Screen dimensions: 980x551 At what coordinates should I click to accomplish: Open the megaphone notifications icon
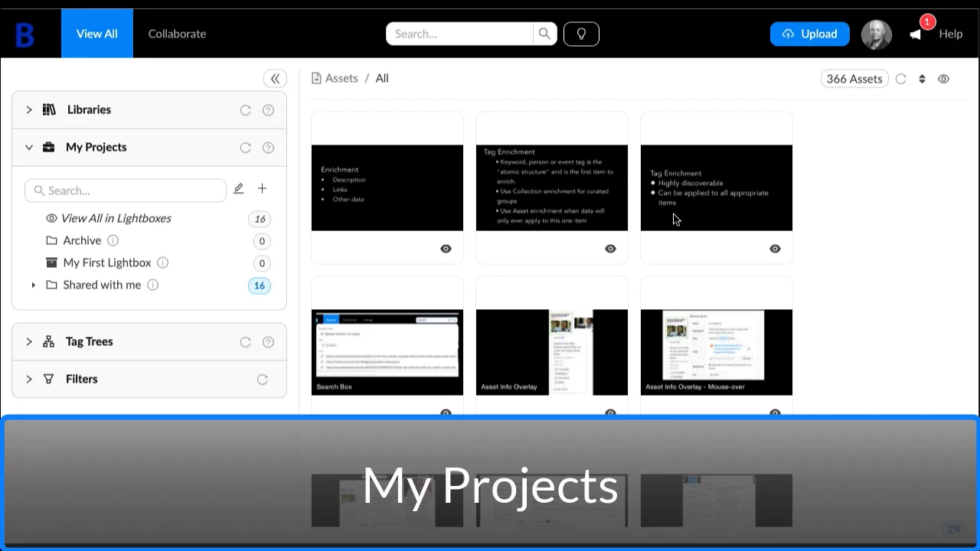click(x=915, y=34)
